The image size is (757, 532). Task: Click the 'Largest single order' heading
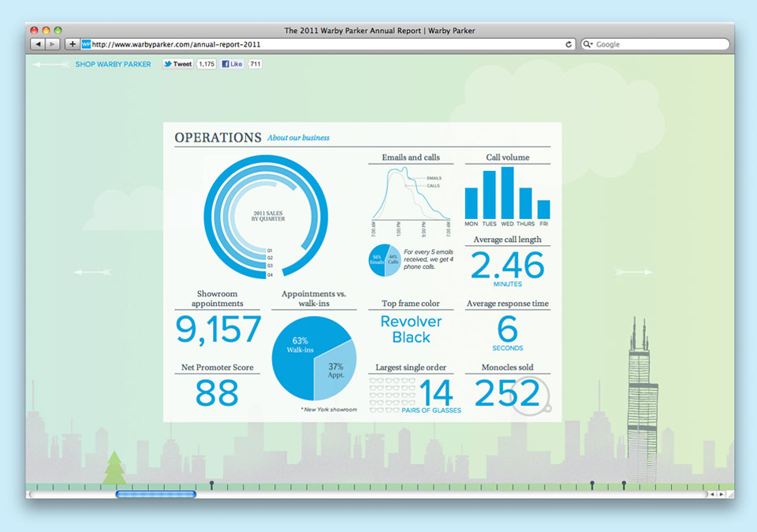(411, 367)
